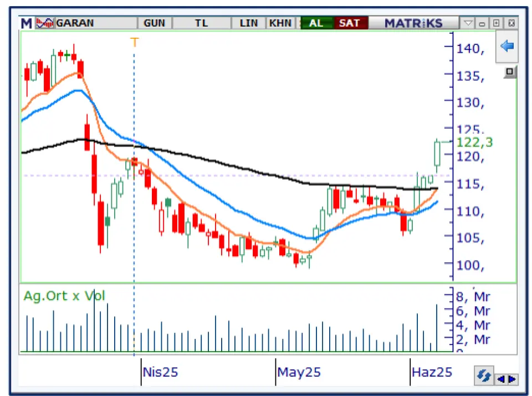Click the 8, Mr volume axis label
Viewport: 532px width, 396px height.
pos(473,297)
